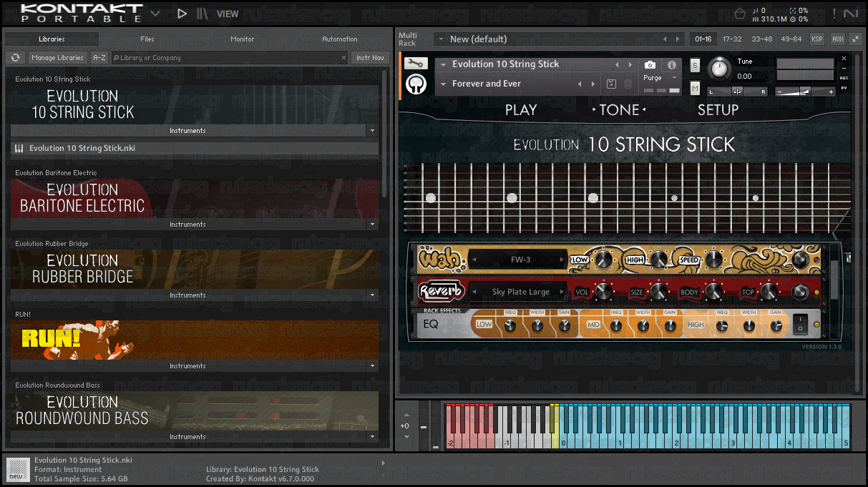Toggle the AUX sends button on instrument
868x487 pixels.
844,78
